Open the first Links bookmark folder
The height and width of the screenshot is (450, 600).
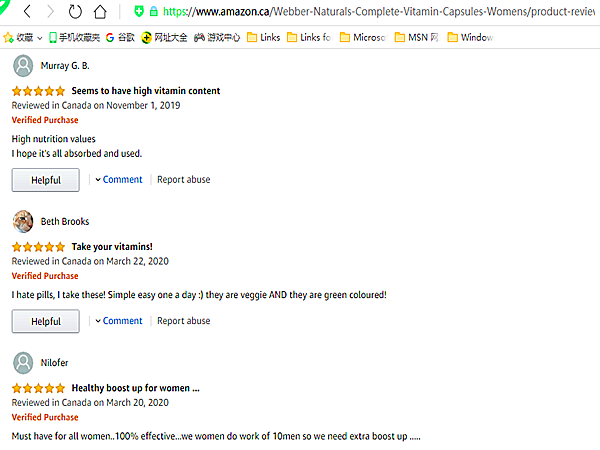pos(262,38)
